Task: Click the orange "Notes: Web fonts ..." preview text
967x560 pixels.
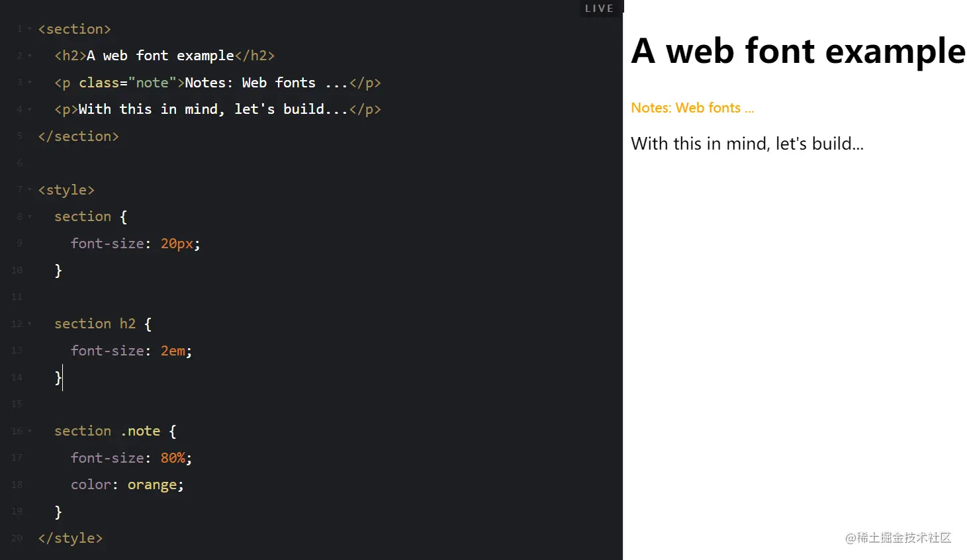Action: 692,108
